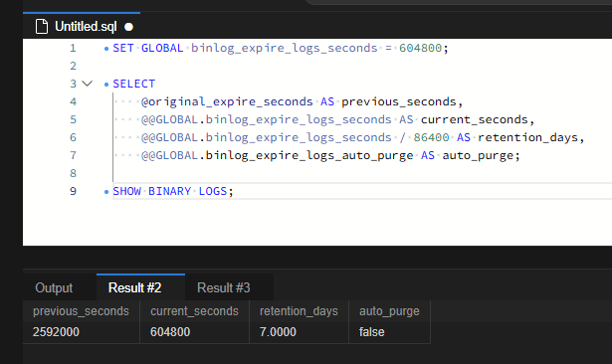
Task: Select the current_seconds cell 604800 in results
Action: click(x=194, y=332)
